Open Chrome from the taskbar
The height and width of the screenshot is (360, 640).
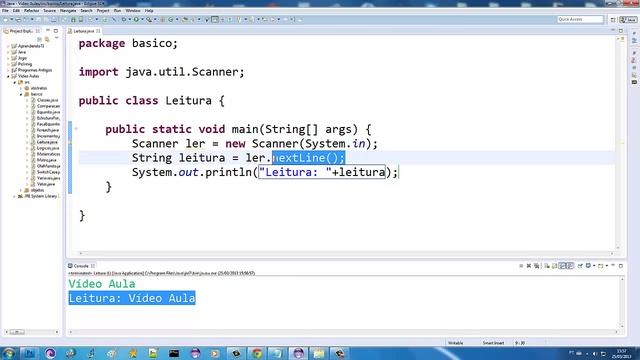[x=257, y=353]
